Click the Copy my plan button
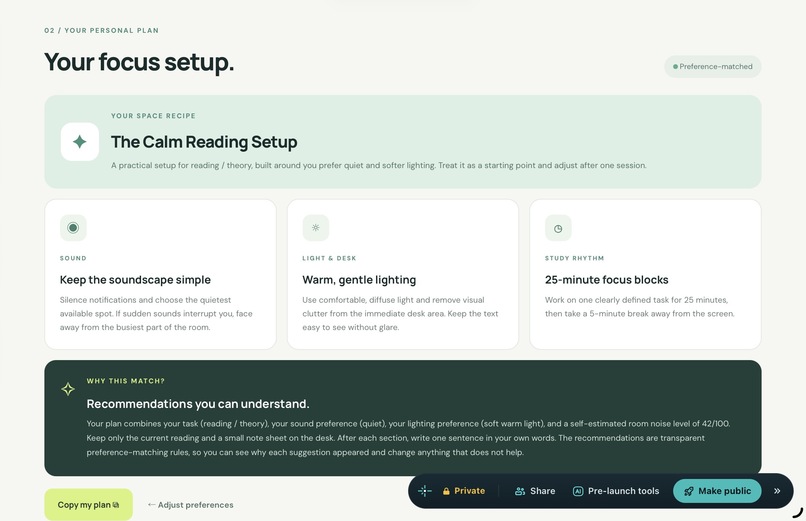The height and width of the screenshot is (521, 806). [88, 505]
